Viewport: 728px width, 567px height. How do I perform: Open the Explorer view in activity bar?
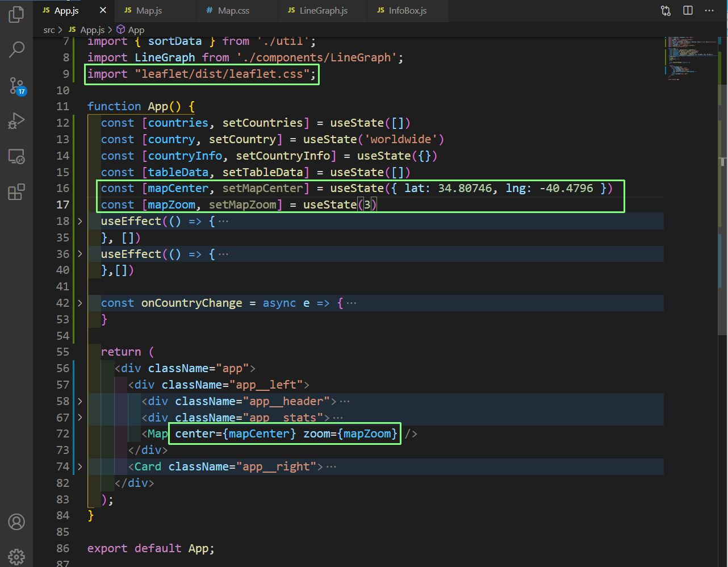pyautogui.click(x=16, y=14)
